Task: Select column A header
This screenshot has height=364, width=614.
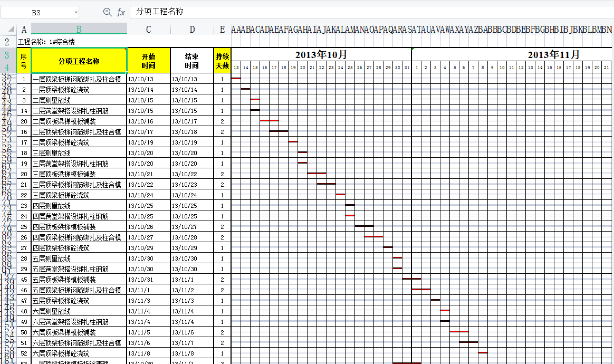Action: coord(24,30)
